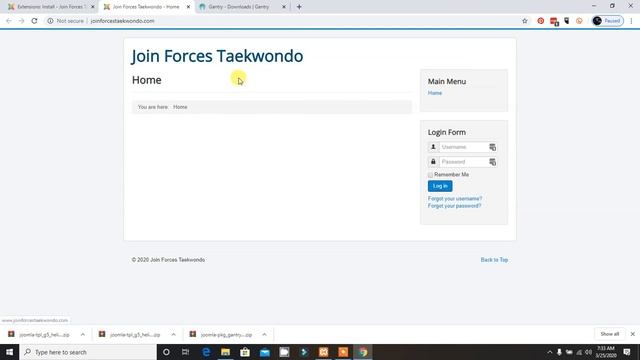
Task: Open Cortana from taskbar
Action: 166,352
